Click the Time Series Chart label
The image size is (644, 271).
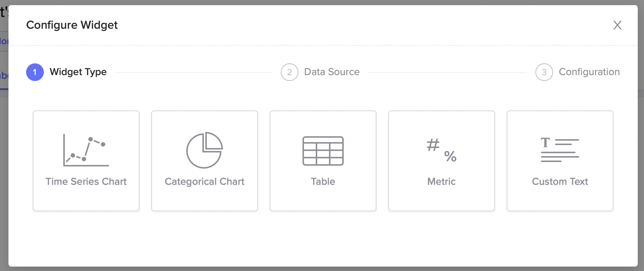(x=86, y=182)
